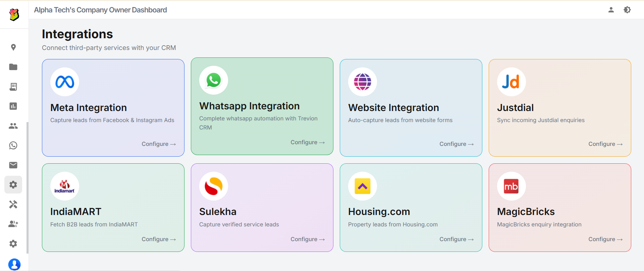Viewport: 644px width, 271px height.
Task: Click the MagicBricks mb logo
Action: (512, 186)
